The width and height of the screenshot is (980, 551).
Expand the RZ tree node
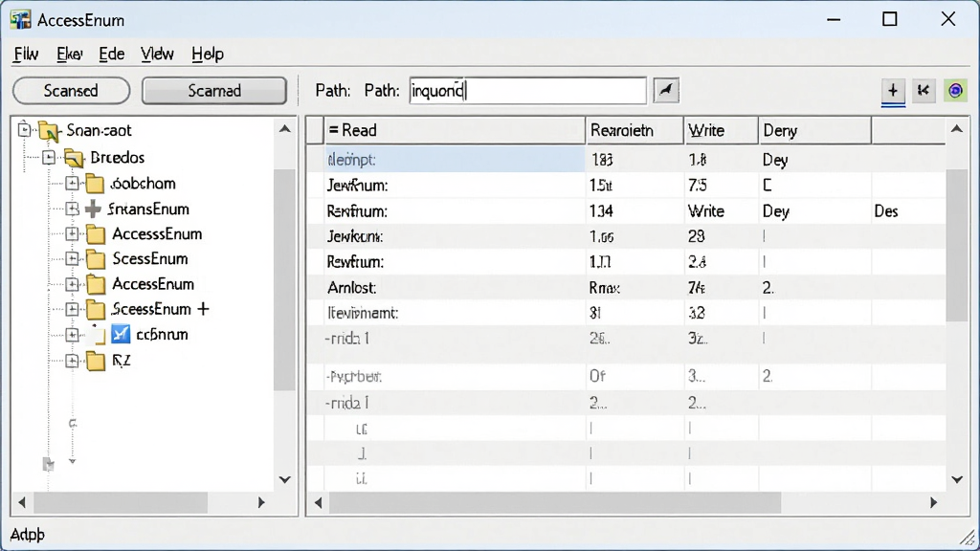pos(72,361)
